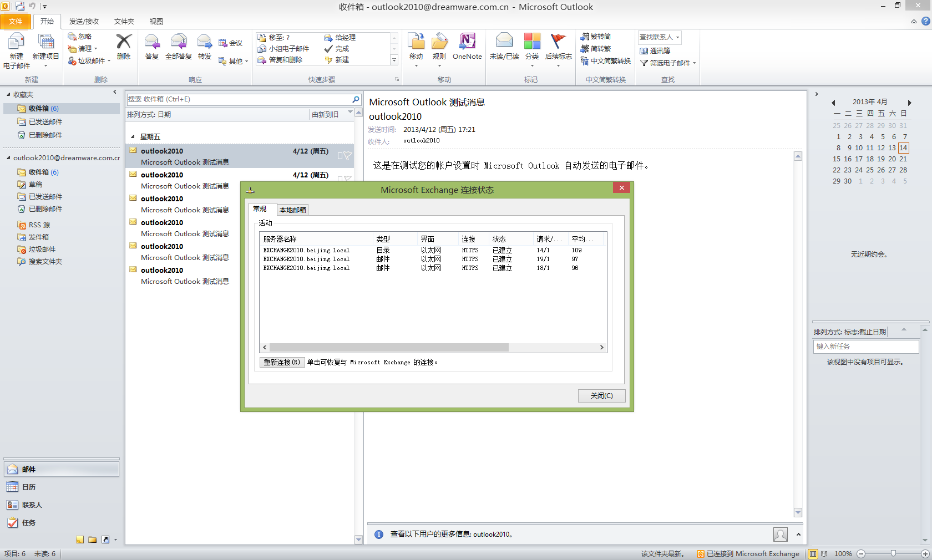Click the Reconnect (重新连接) button
Screen dimensions: 932x560
[282, 363]
